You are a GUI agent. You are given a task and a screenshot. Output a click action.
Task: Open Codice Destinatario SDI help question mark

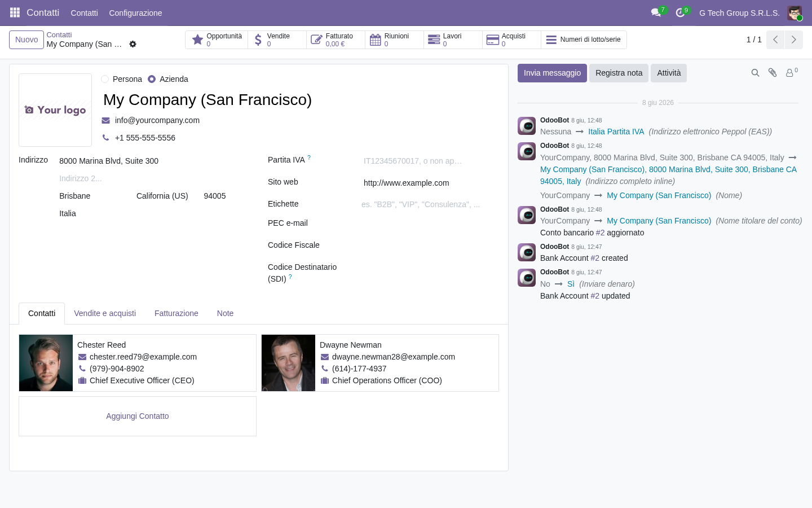[290, 277]
